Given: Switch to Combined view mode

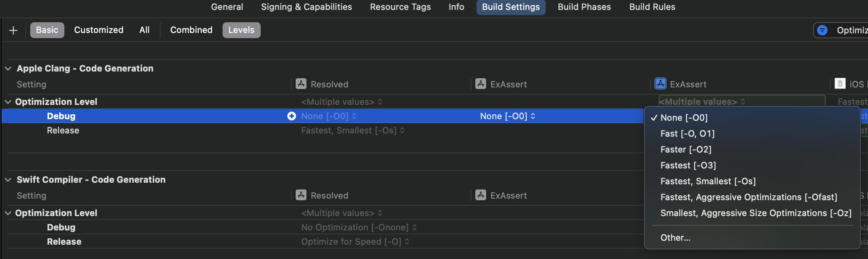Looking at the screenshot, I should [x=191, y=30].
